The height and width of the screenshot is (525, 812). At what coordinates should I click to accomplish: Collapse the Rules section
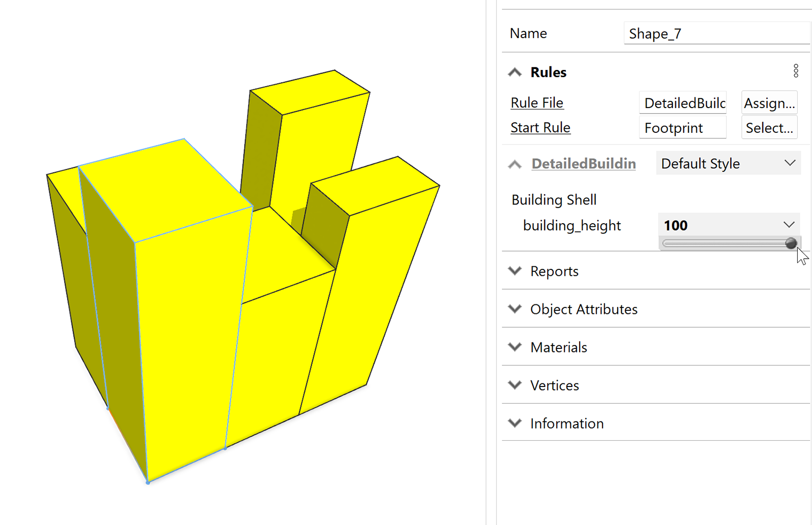(515, 73)
